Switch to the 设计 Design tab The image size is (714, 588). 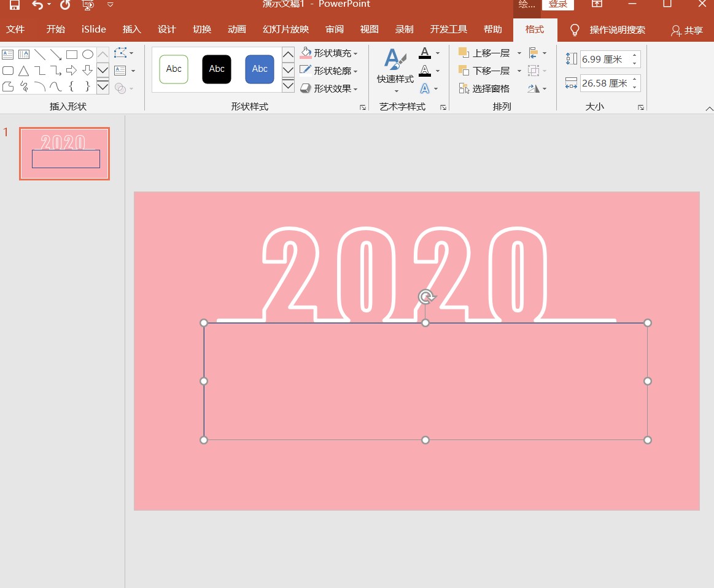(x=166, y=29)
